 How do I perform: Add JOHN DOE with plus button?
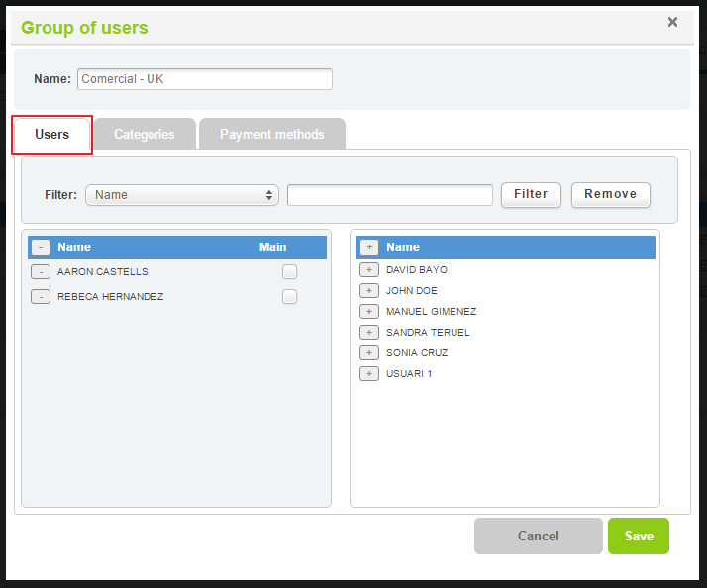(x=369, y=290)
